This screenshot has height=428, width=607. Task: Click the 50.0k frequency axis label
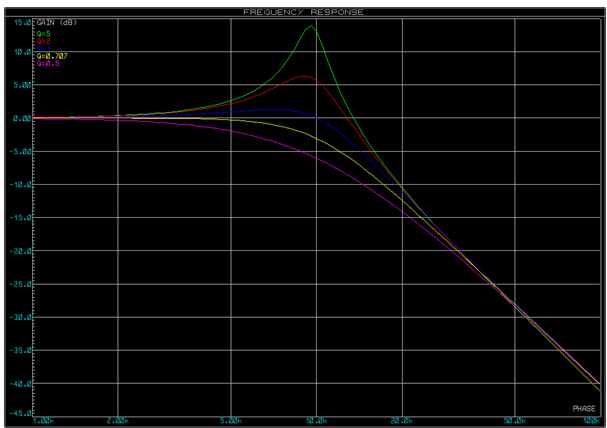515,422
